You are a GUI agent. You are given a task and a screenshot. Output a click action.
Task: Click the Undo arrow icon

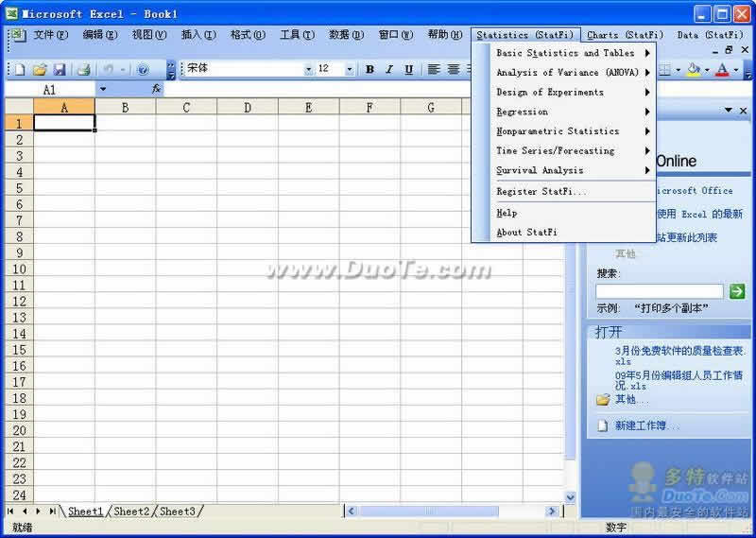pyautogui.click(x=109, y=69)
